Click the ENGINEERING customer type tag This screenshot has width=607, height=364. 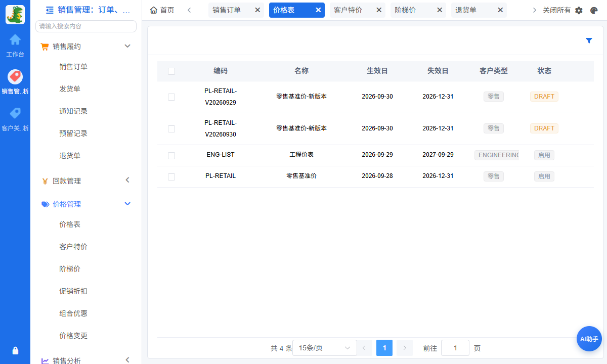(x=497, y=155)
